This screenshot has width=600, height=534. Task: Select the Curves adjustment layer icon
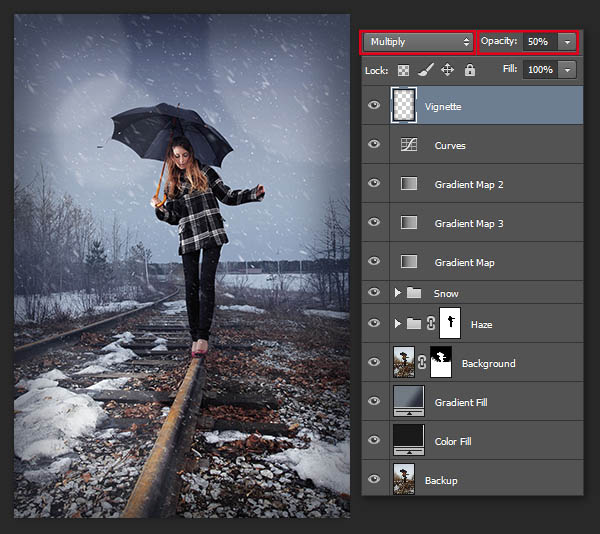(x=408, y=145)
